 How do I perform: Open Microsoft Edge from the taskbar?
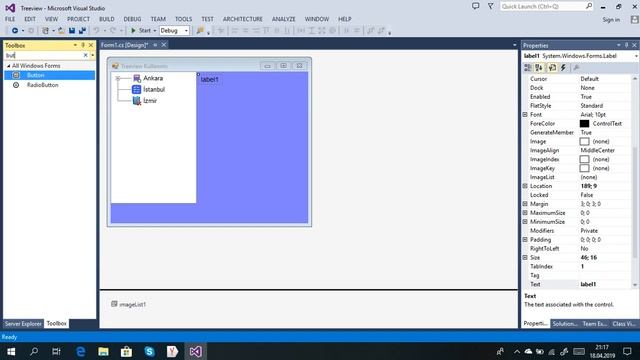(80, 351)
